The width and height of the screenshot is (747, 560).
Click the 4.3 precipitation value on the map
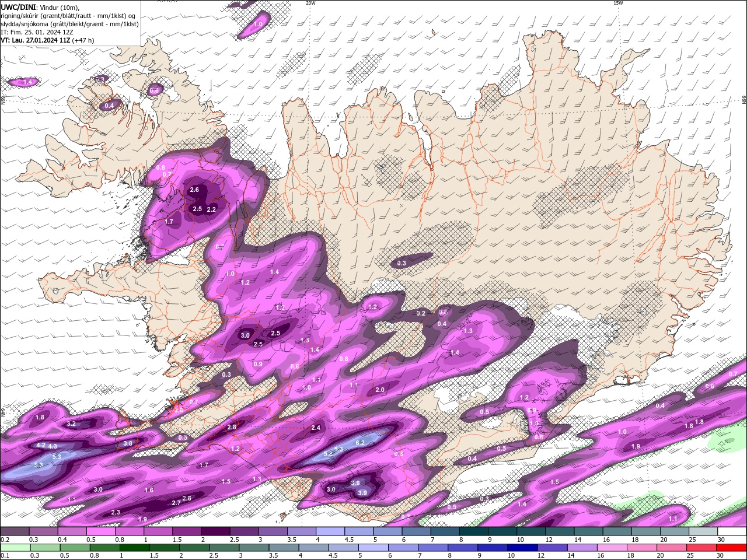click(x=53, y=446)
